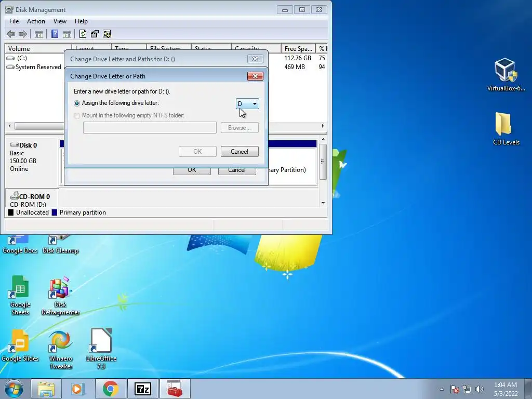Select the (C:) volume drive icon

click(10, 58)
